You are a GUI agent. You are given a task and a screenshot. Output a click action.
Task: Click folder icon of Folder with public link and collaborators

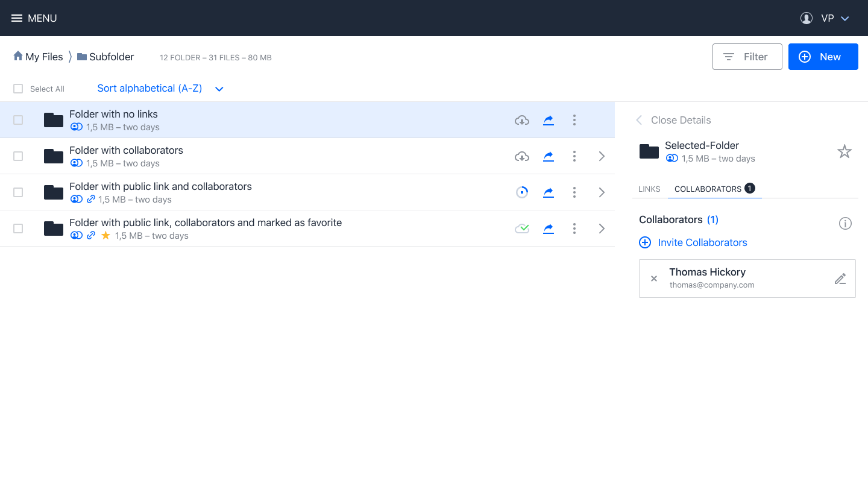tap(54, 192)
